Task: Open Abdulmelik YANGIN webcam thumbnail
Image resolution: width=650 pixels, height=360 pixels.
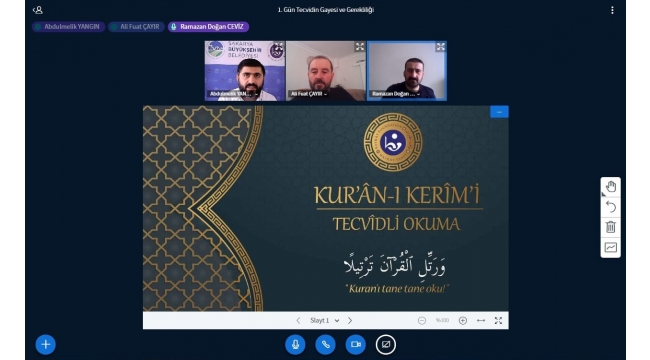Action: coord(245,71)
